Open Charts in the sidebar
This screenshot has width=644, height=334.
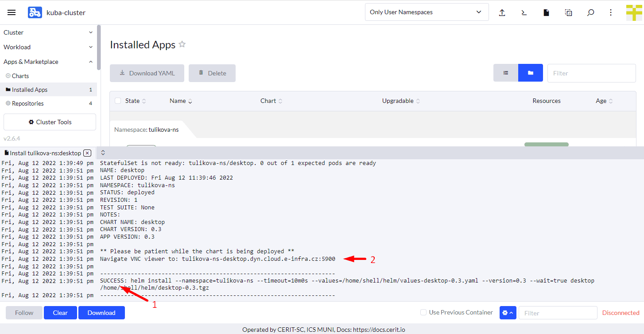[x=20, y=76]
